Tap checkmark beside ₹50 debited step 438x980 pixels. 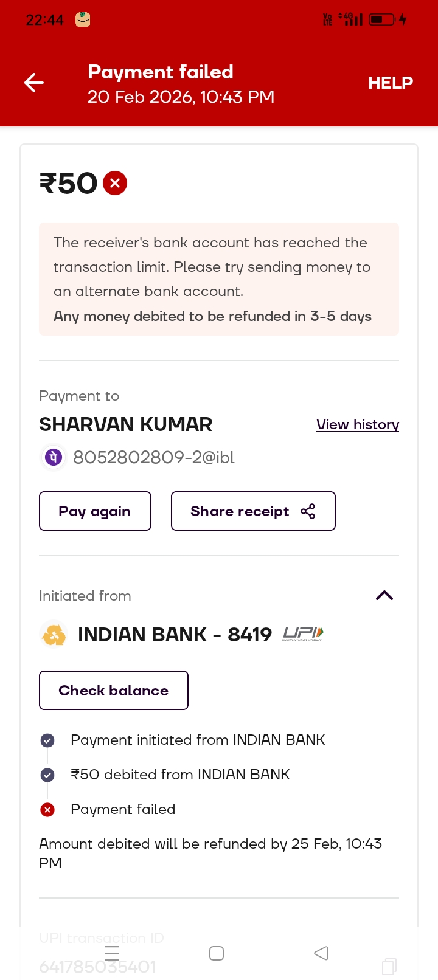(x=47, y=775)
